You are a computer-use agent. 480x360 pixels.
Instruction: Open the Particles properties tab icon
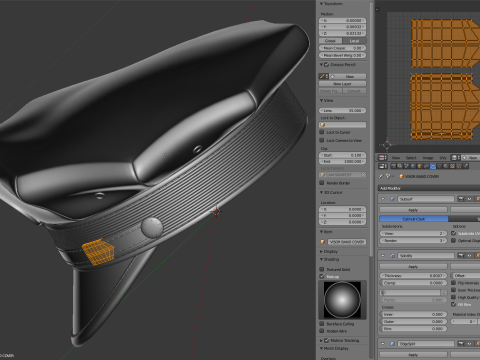coord(459,166)
